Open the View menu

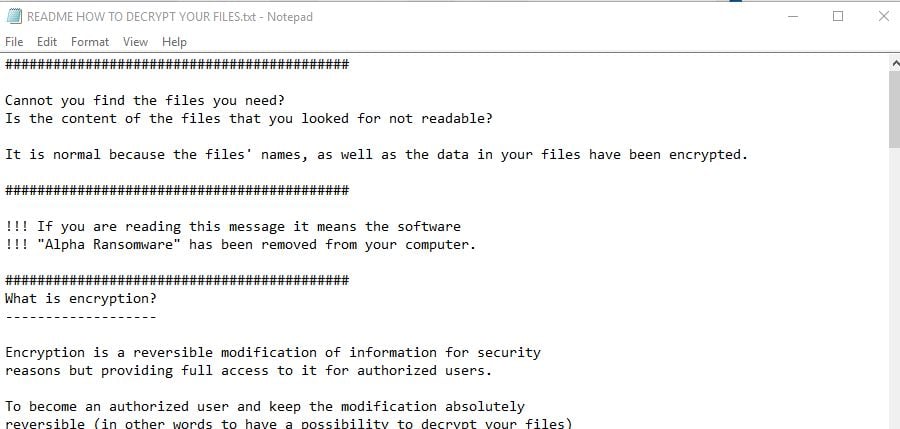click(135, 42)
